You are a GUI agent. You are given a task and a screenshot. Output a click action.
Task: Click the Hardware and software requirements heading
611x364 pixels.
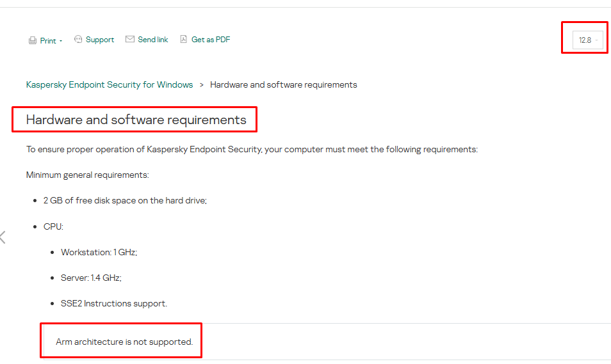coord(136,120)
